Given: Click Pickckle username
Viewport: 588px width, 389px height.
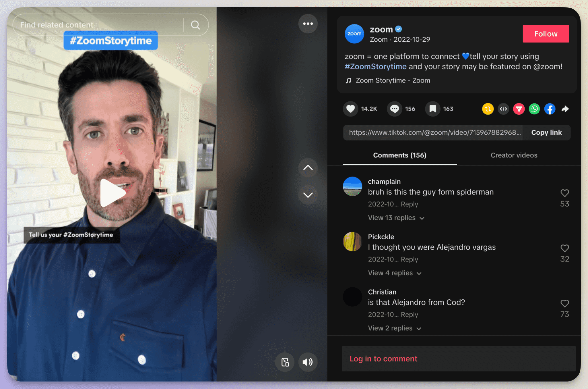Looking at the screenshot, I should click(381, 237).
